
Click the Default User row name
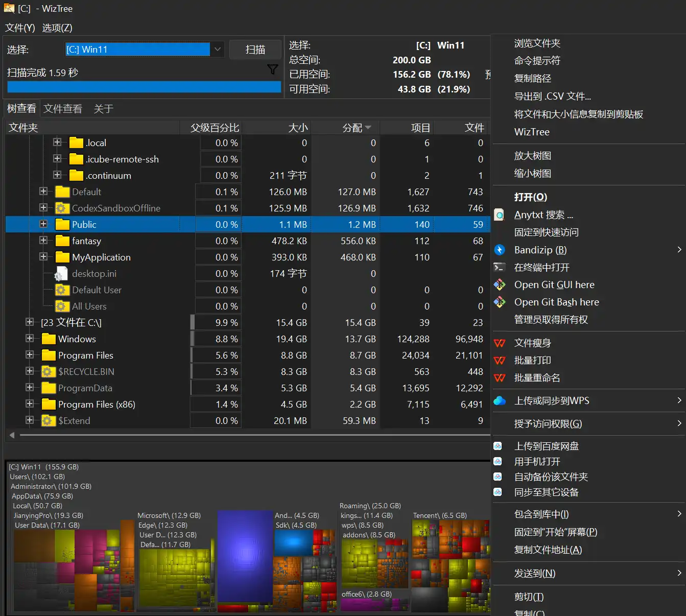point(97,290)
